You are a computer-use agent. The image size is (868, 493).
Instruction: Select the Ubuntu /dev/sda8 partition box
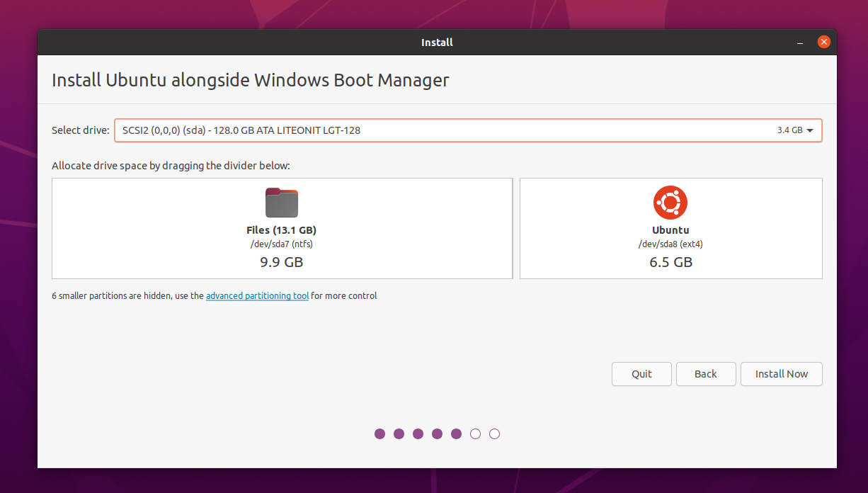point(671,228)
